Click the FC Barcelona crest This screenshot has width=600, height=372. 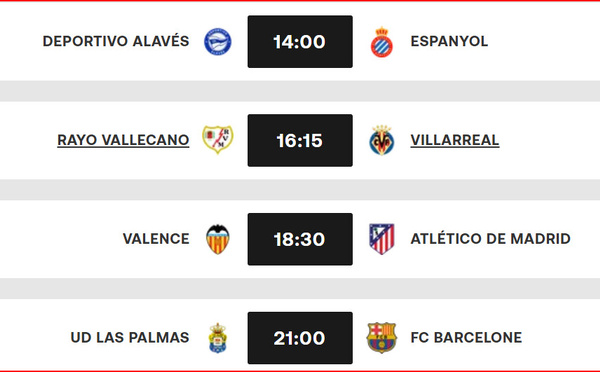382,338
